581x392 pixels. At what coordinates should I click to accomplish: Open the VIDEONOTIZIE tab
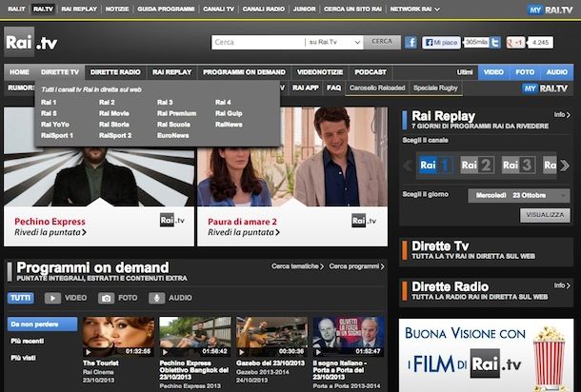(320, 72)
